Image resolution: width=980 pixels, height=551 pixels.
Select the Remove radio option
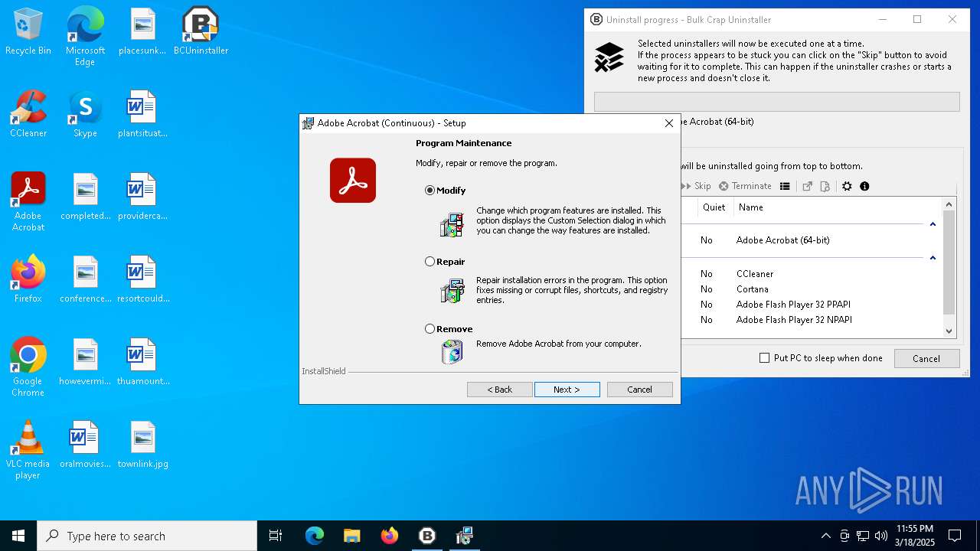tap(430, 329)
